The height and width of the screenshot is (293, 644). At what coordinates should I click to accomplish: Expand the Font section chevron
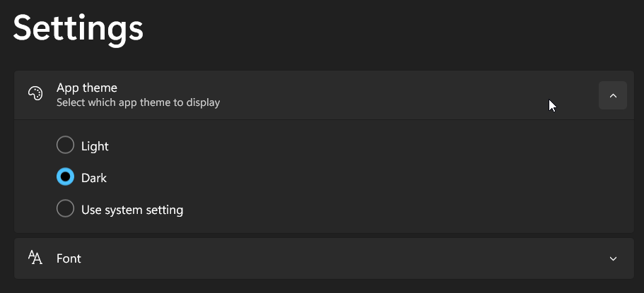(x=612, y=258)
